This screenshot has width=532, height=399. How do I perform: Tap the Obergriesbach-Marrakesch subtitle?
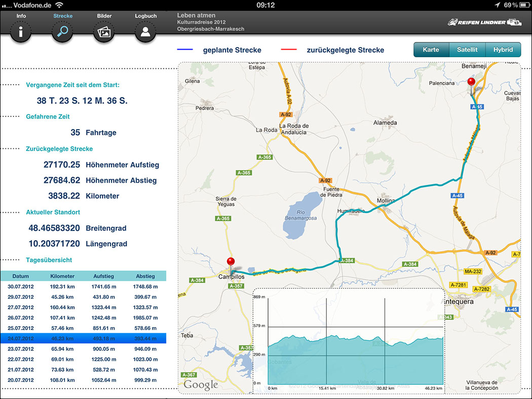pos(211,29)
